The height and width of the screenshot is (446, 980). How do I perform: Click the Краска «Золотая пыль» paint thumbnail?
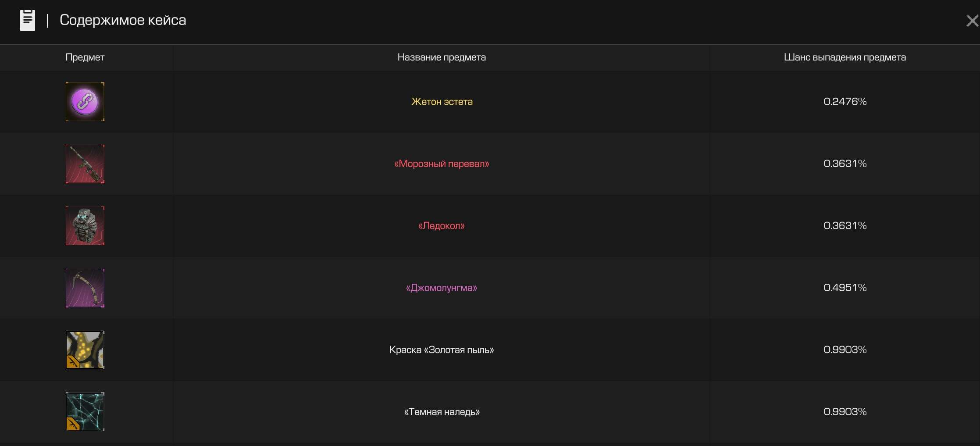point(85,350)
